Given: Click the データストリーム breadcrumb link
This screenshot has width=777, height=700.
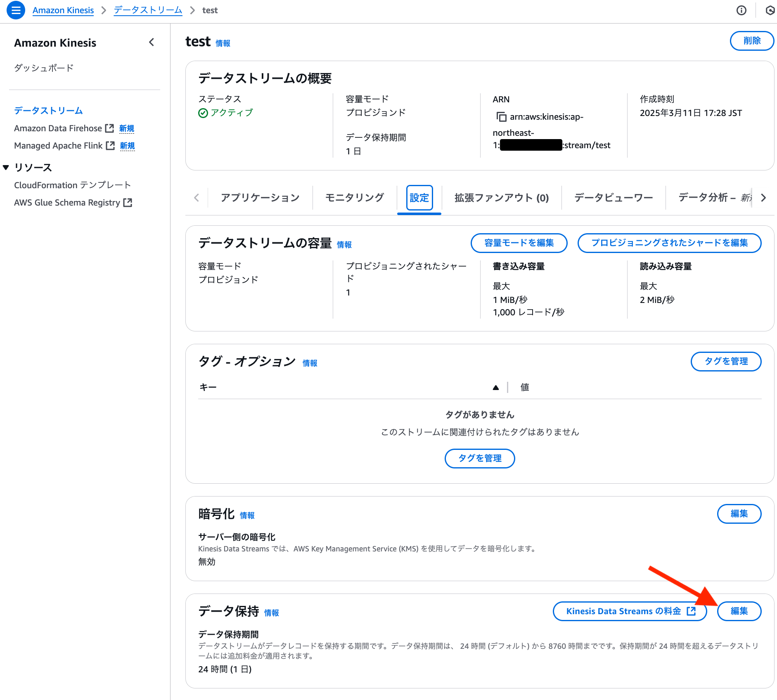Looking at the screenshot, I should click(x=148, y=10).
